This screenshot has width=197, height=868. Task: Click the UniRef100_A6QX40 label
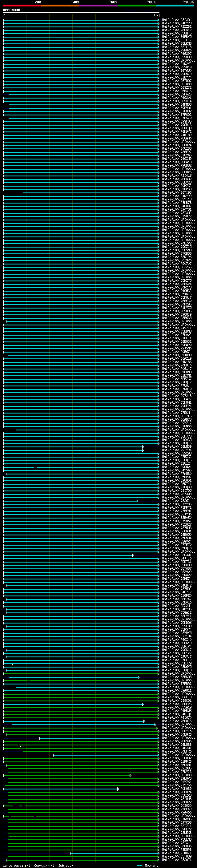(177, 640)
